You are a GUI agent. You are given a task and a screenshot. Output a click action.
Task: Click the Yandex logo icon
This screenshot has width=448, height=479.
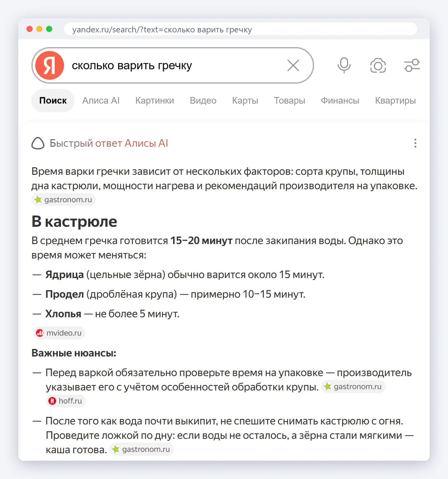50,65
